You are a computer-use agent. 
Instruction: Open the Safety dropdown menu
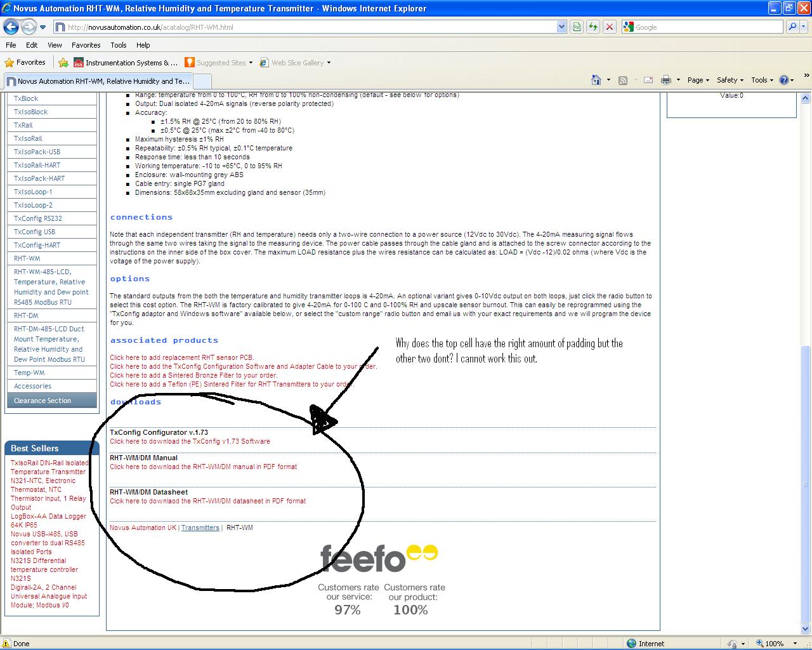730,80
